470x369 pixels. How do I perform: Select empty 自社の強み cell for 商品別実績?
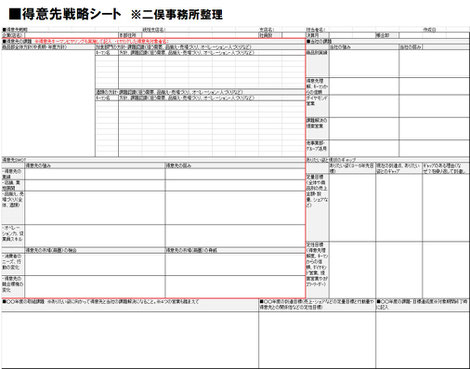coord(364,64)
